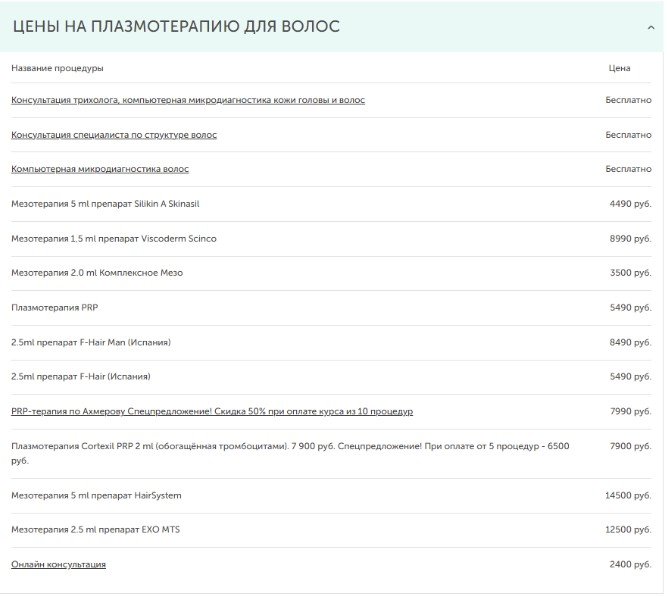Click '5490 руб.' in the Плазмотерапия PRP row

point(630,308)
